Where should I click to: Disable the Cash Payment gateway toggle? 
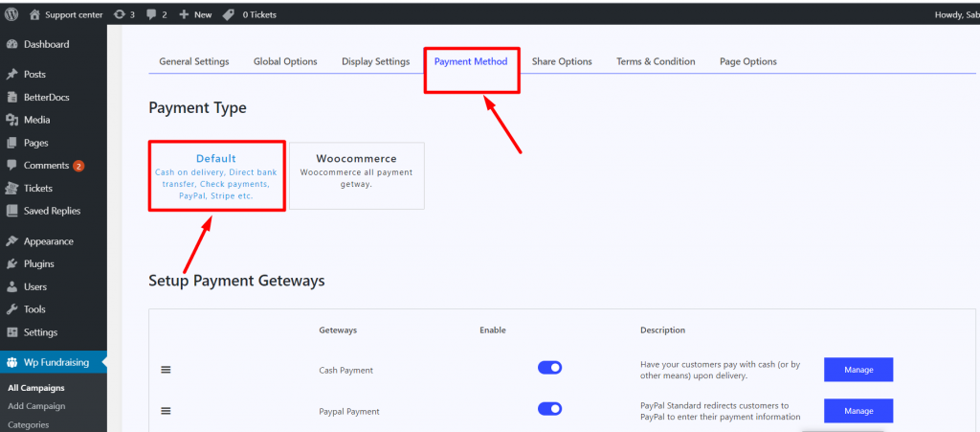click(549, 368)
